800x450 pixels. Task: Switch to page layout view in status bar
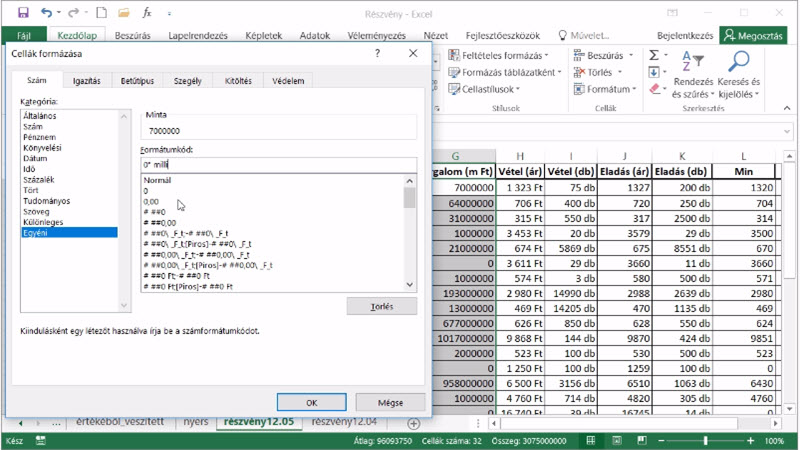tap(617, 440)
